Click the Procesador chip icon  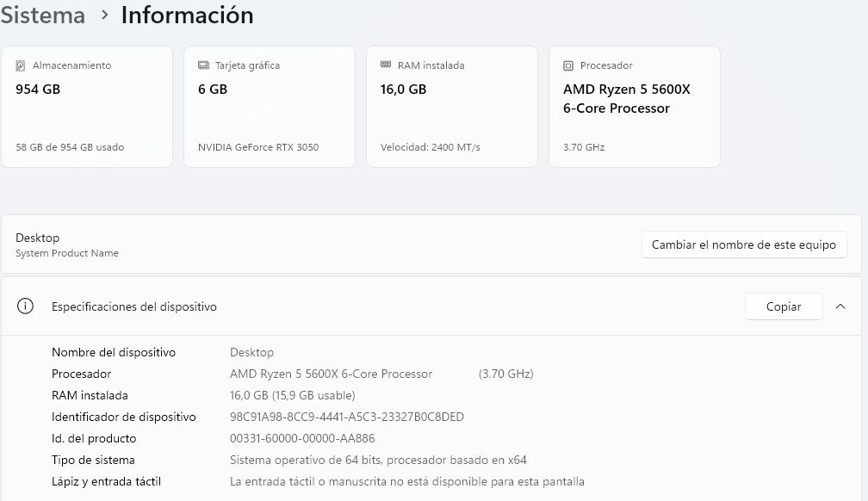tap(568, 66)
